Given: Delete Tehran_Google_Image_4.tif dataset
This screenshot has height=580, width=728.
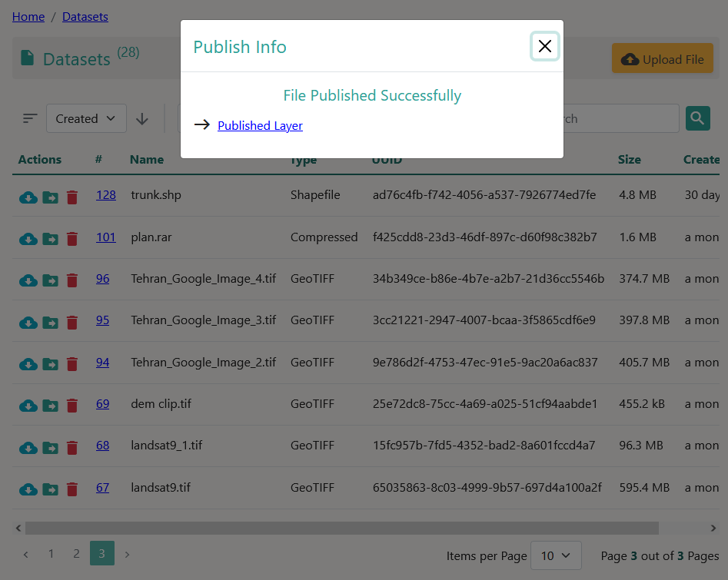Looking at the screenshot, I should [72, 280].
